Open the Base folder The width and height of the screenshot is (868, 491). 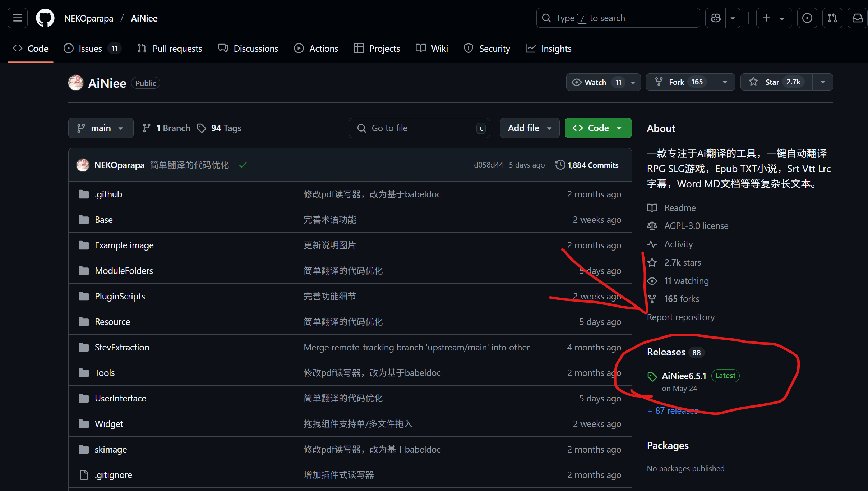(104, 220)
